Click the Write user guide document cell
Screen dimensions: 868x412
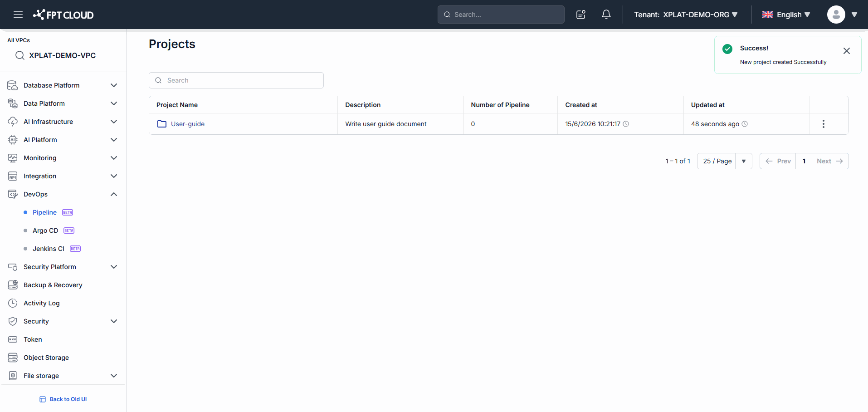pos(400,124)
